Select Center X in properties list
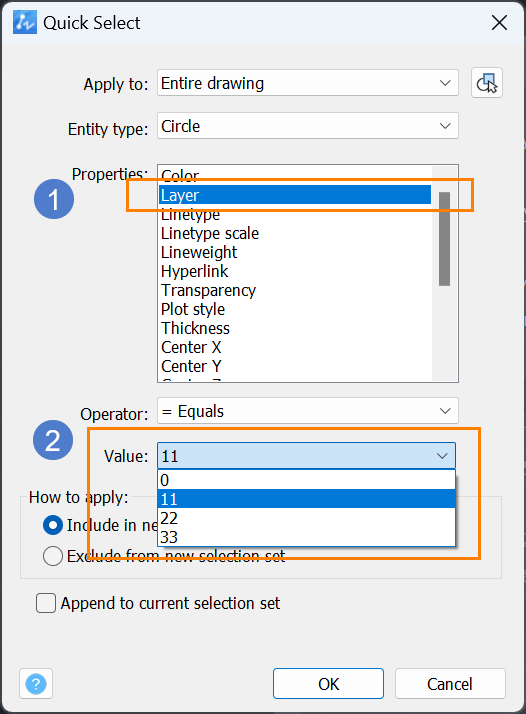The height and width of the screenshot is (714, 526). (191, 347)
